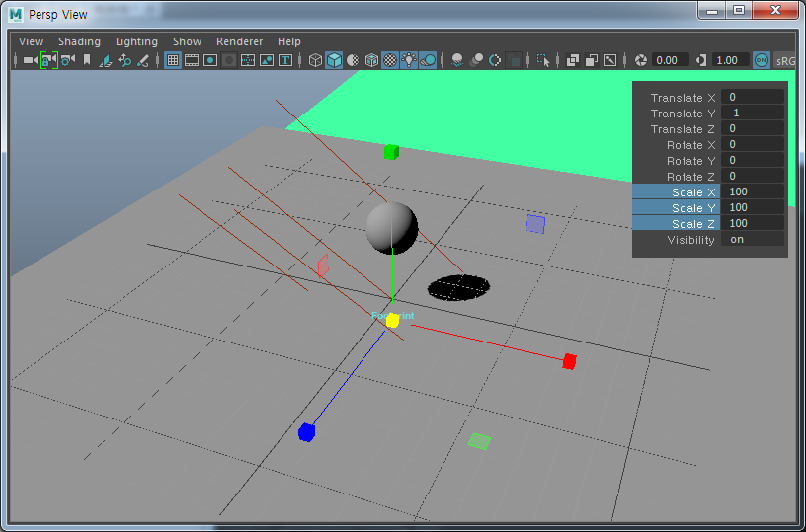This screenshot has width=806, height=532.
Task: Toggle the Depth of Field icon
Action: [x=513, y=60]
